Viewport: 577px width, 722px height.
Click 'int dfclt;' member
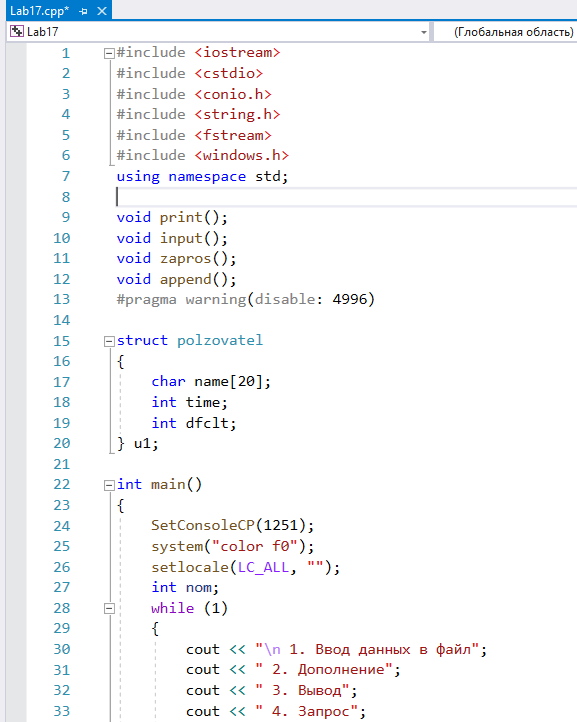coord(194,423)
